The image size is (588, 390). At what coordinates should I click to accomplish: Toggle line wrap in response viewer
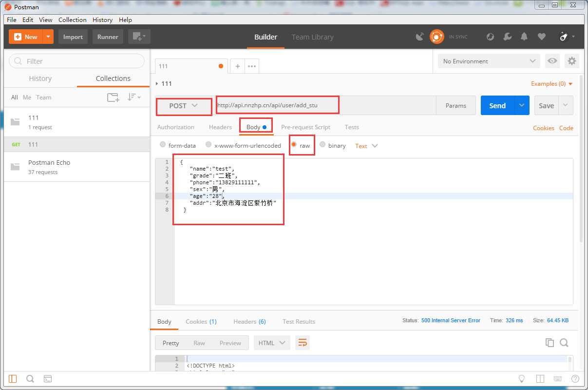pyautogui.click(x=302, y=343)
